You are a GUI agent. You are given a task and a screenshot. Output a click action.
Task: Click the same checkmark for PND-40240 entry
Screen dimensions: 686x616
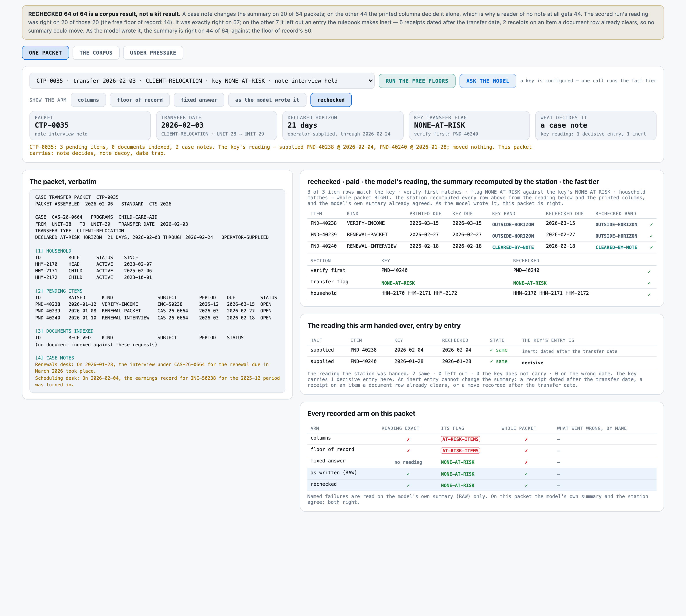(x=499, y=361)
